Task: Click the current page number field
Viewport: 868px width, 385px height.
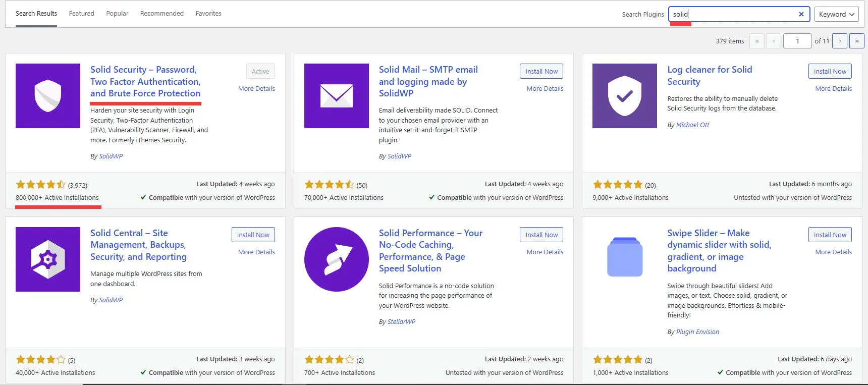Action: click(797, 41)
